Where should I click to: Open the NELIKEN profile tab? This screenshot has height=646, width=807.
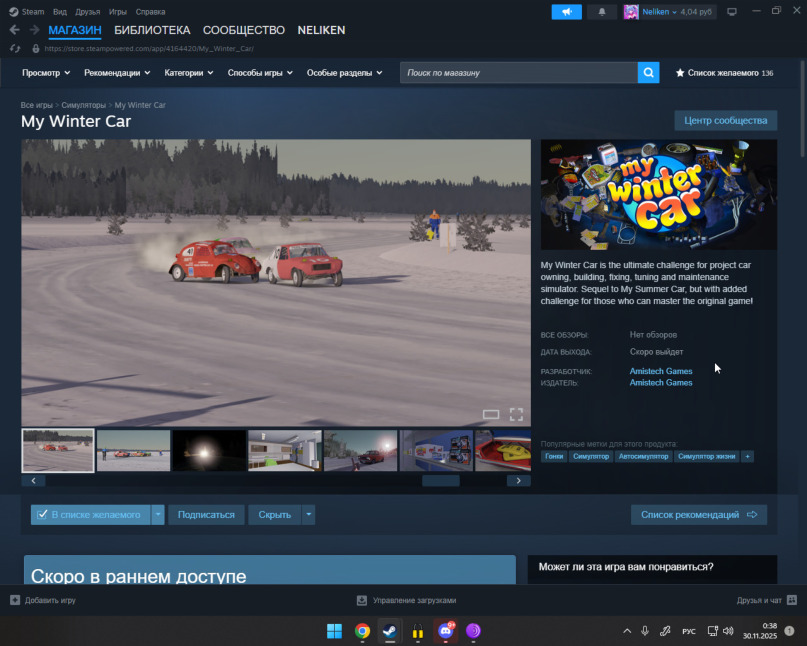pos(321,30)
